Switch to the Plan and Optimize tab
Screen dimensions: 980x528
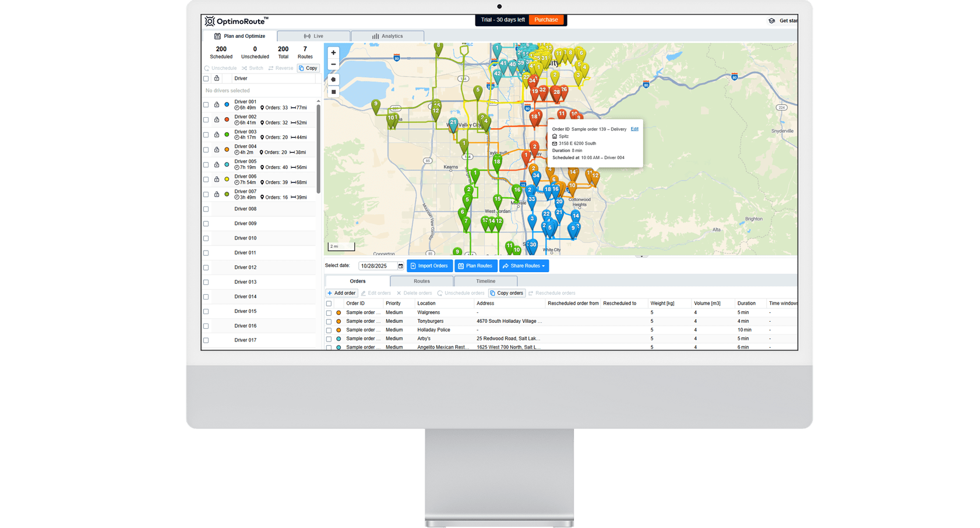239,36
